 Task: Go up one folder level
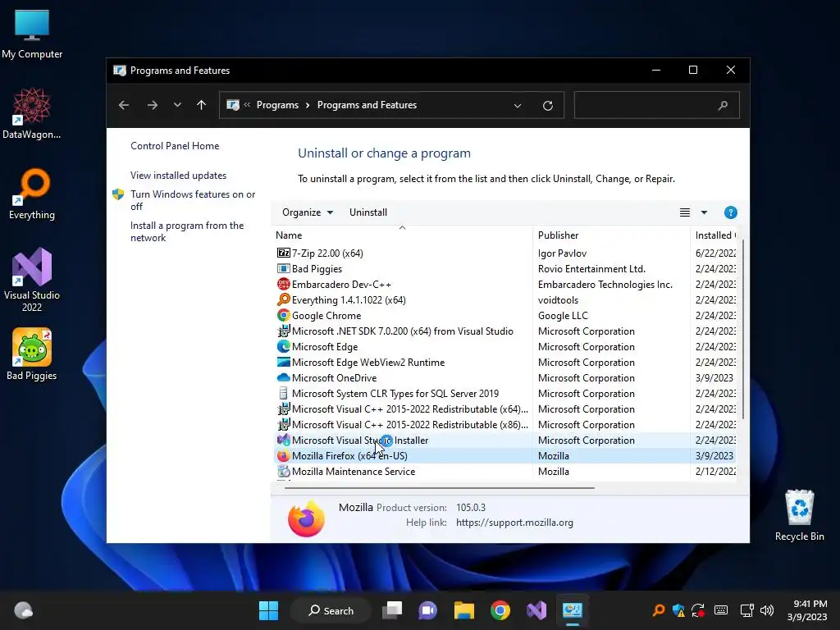pos(202,105)
